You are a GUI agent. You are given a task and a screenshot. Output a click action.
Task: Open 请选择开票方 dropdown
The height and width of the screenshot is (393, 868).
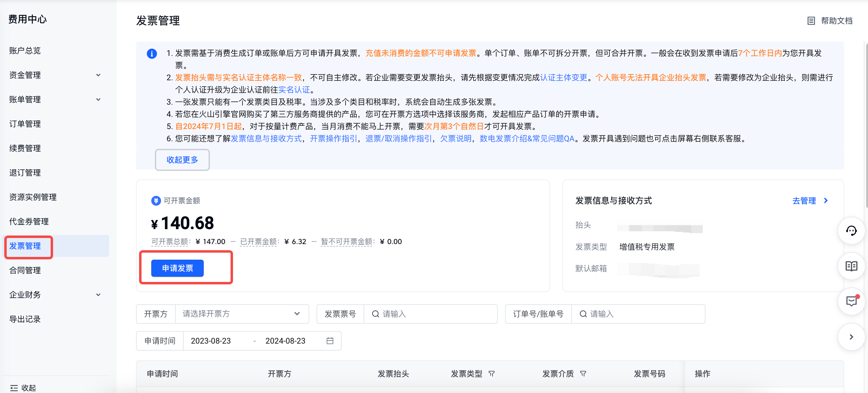pos(242,314)
